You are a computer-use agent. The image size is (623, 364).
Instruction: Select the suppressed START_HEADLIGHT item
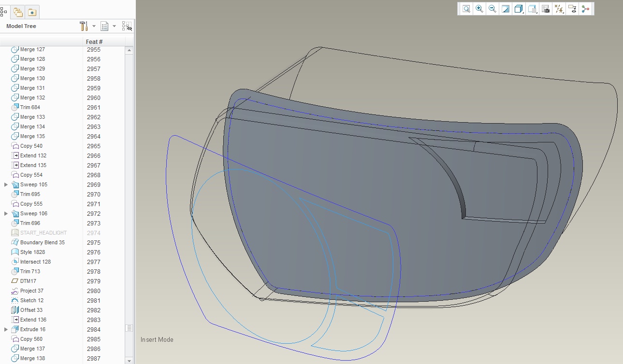point(43,233)
